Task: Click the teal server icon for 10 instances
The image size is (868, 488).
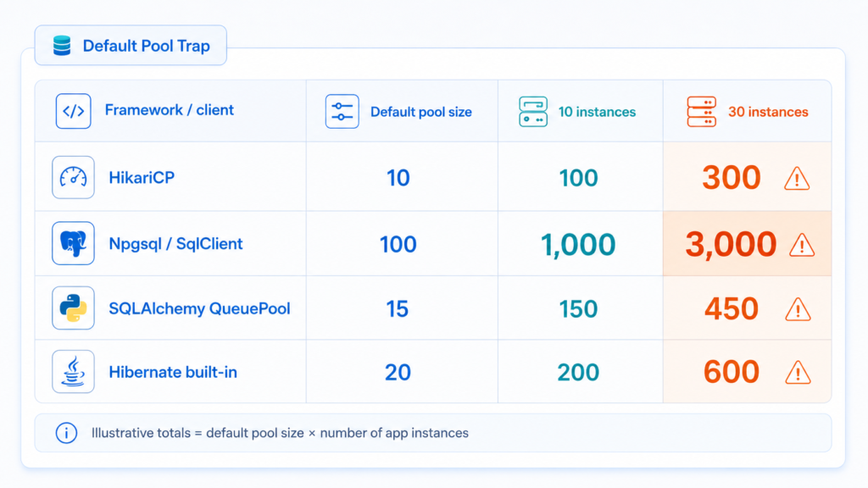Action: [x=533, y=111]
